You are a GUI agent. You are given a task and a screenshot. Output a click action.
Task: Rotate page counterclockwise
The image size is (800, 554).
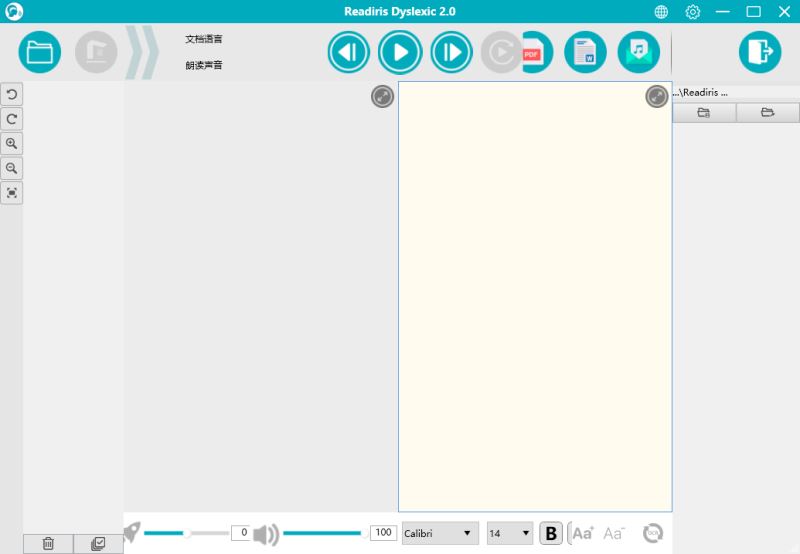pyautogui.click(x=12, y=94)
